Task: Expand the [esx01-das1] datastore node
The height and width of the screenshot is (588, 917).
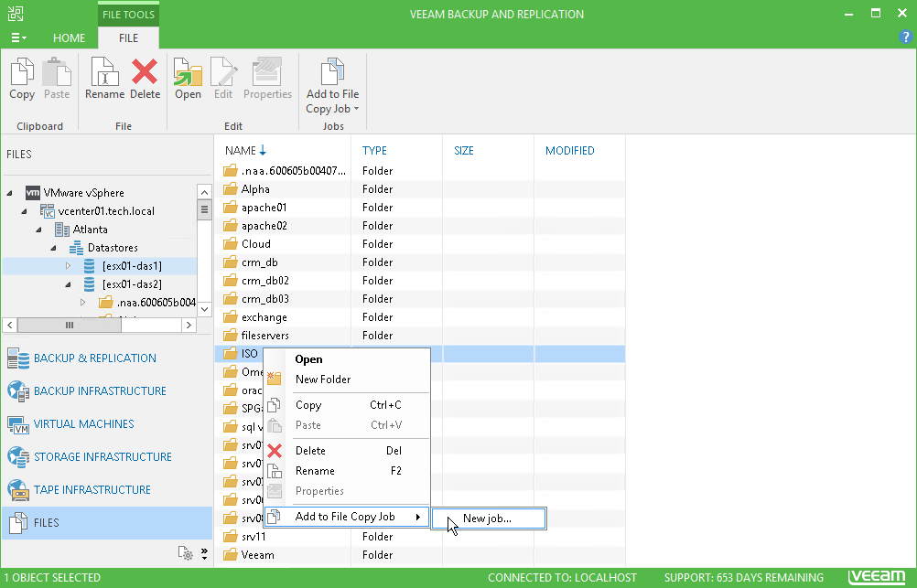Action: coord(68,266)
